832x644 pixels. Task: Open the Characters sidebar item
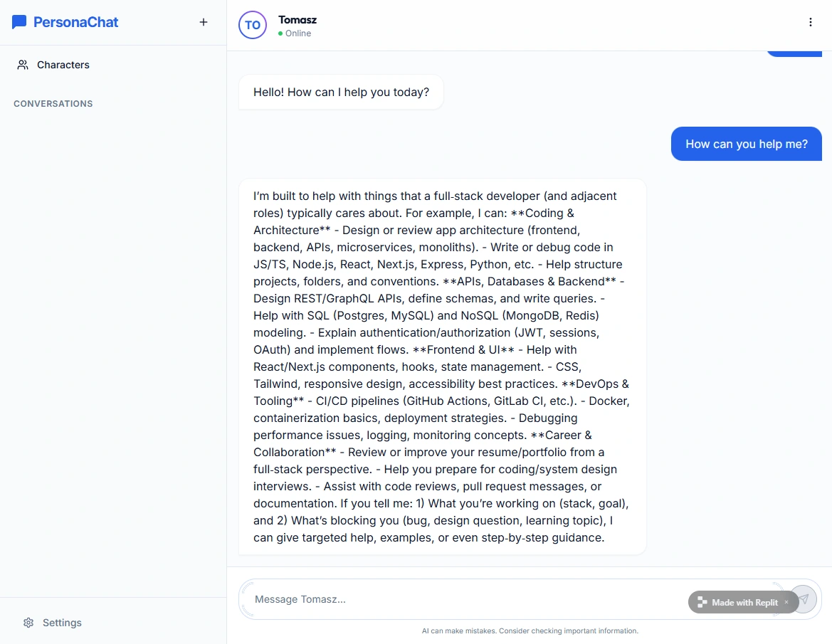tap(63, 65)
